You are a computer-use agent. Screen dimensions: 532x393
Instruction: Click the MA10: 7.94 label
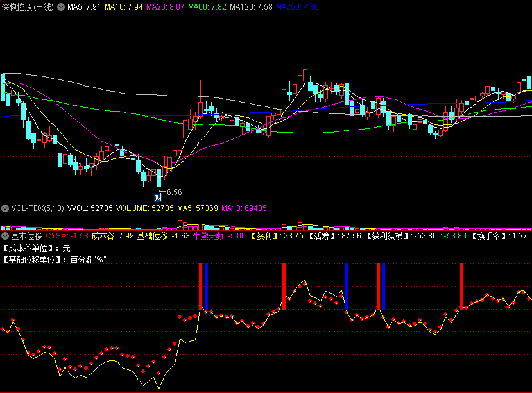point(123,7)
